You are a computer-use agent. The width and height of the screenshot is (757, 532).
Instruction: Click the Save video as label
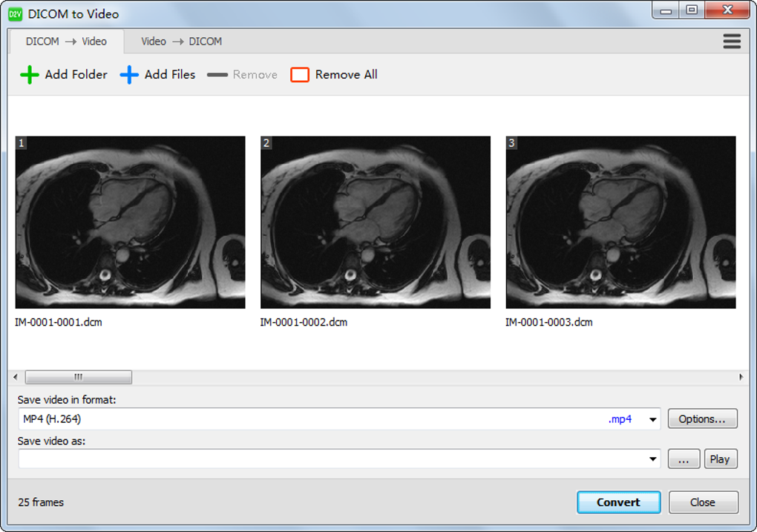tap(51, 441)
